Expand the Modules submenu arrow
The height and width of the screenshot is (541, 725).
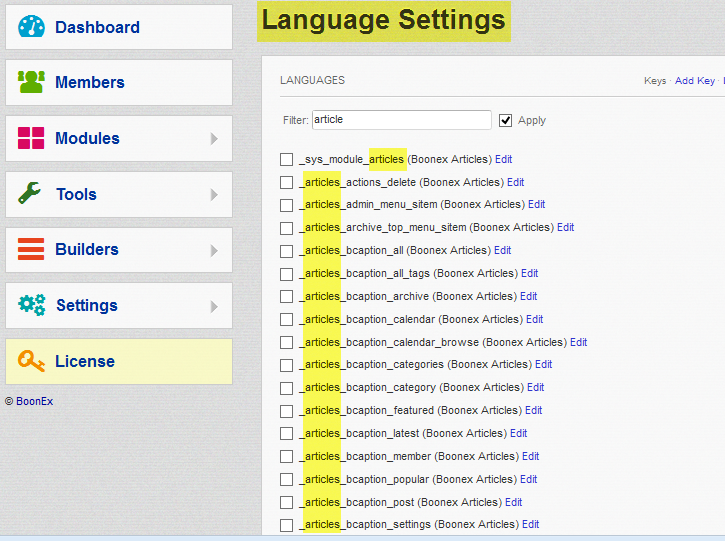point(214,139)
